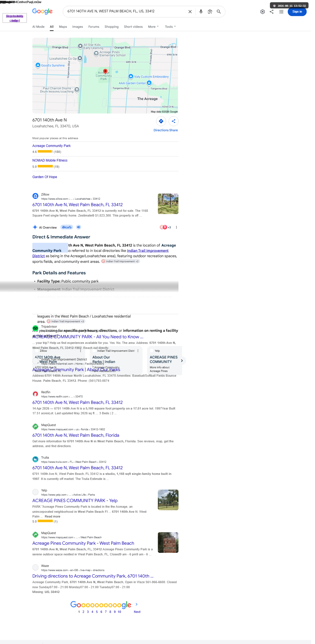Image resolution: width=315 pixels, height=644 pixels.
Task: Click the red map pin marker
Action: tap(105, 72)
